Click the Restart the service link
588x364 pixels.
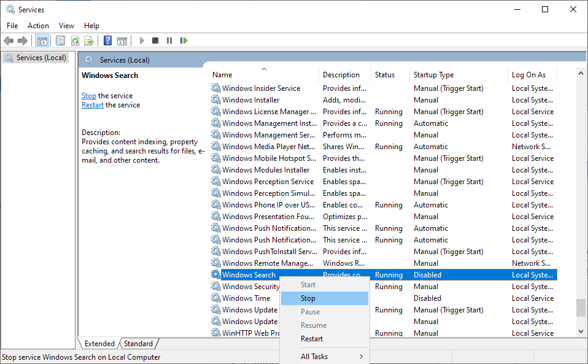pyautogui.click(x=93, y=105)
